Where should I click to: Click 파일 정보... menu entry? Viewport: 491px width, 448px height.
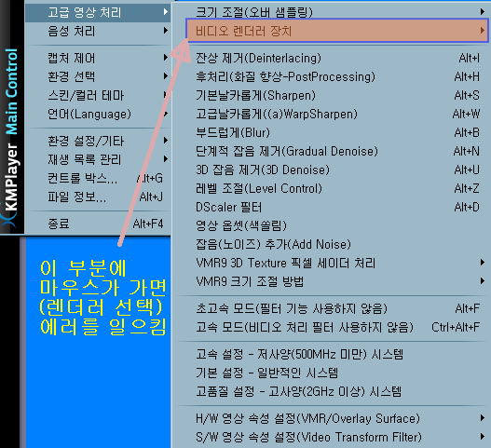pyautogui.click(x=98, y=197)
